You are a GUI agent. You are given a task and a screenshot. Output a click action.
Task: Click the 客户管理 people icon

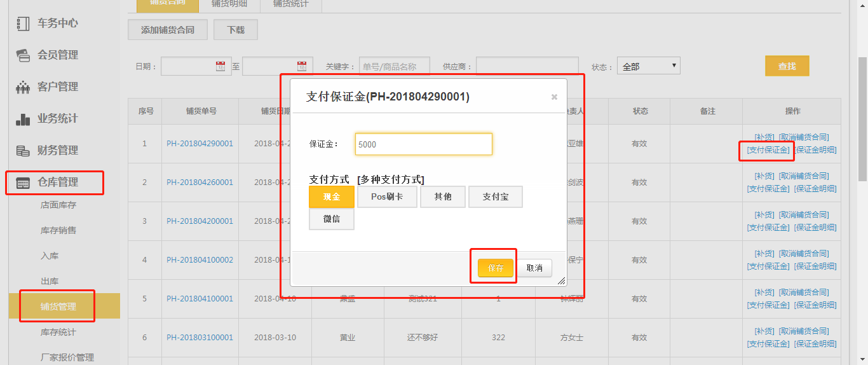tap(23, 87)
